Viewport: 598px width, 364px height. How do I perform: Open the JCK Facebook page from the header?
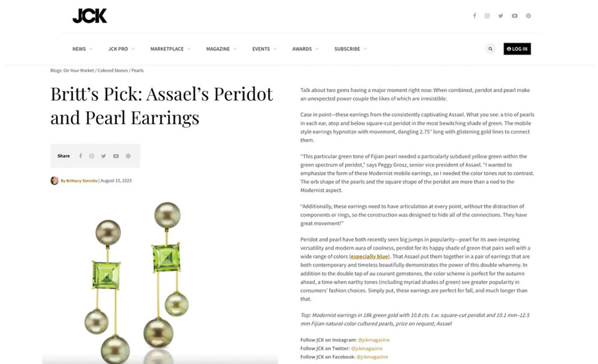click(x=474, y=16)
